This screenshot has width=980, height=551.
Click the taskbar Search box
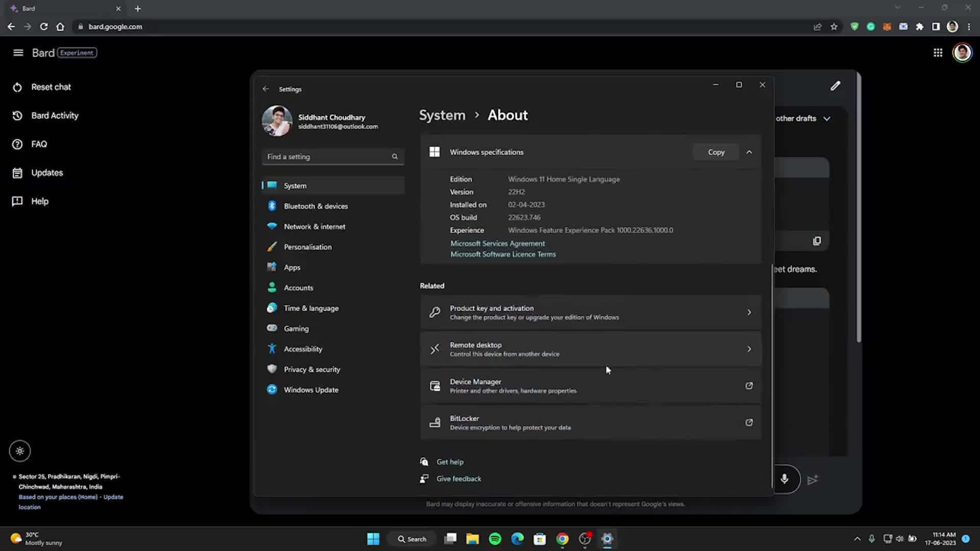[412, 539]
